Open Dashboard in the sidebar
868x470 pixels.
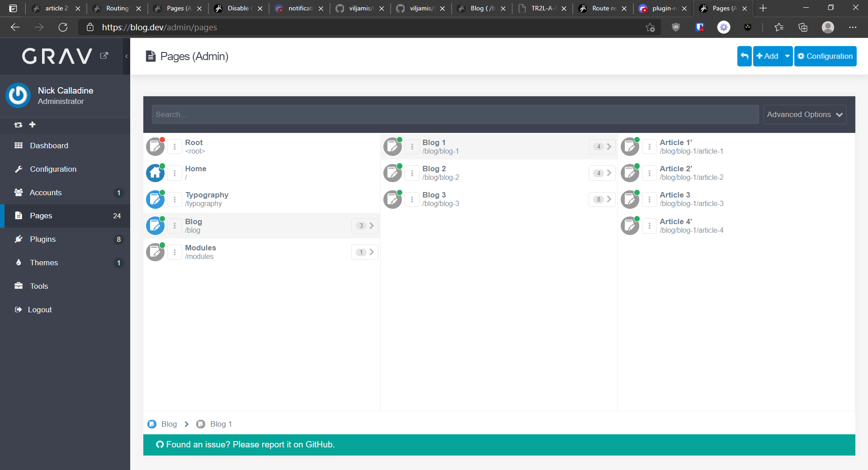click(65, 146)
